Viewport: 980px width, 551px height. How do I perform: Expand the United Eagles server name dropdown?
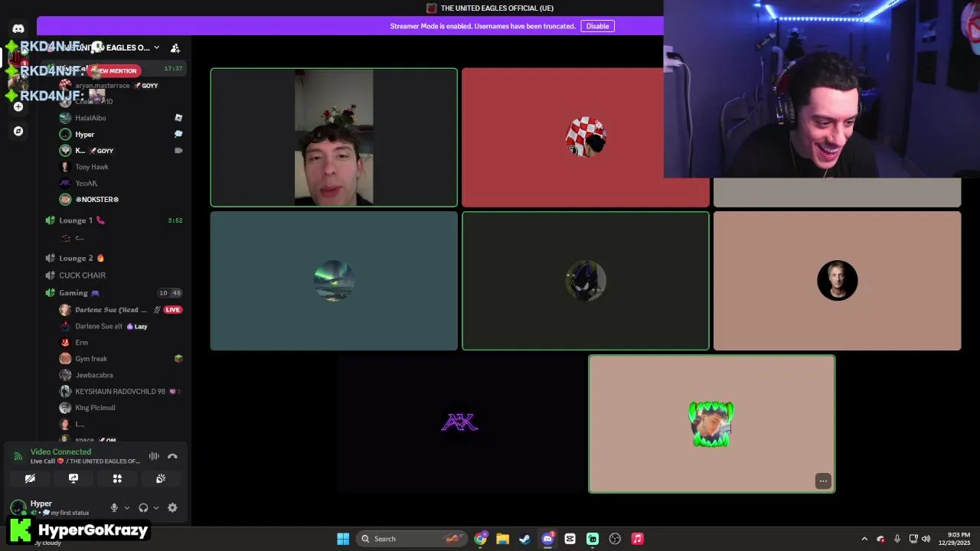(x=156, y=47)
